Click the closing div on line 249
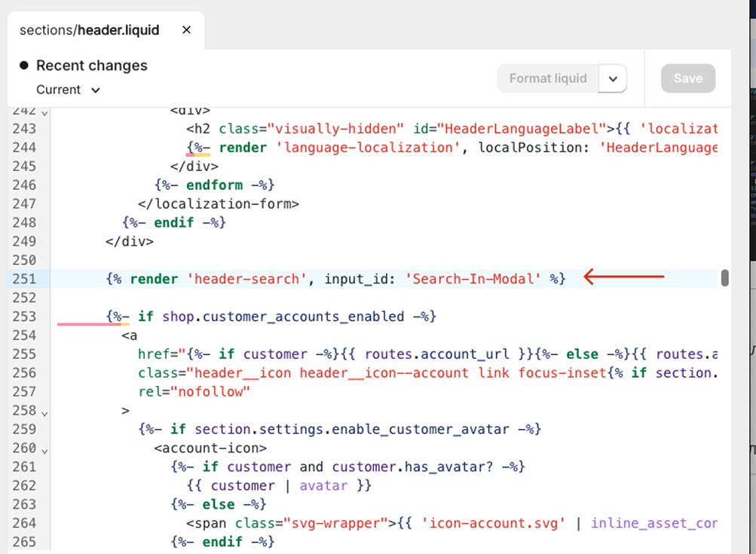The width and height of the screenshot is (756, 554). pyautogui.click(x=130, y=241)
